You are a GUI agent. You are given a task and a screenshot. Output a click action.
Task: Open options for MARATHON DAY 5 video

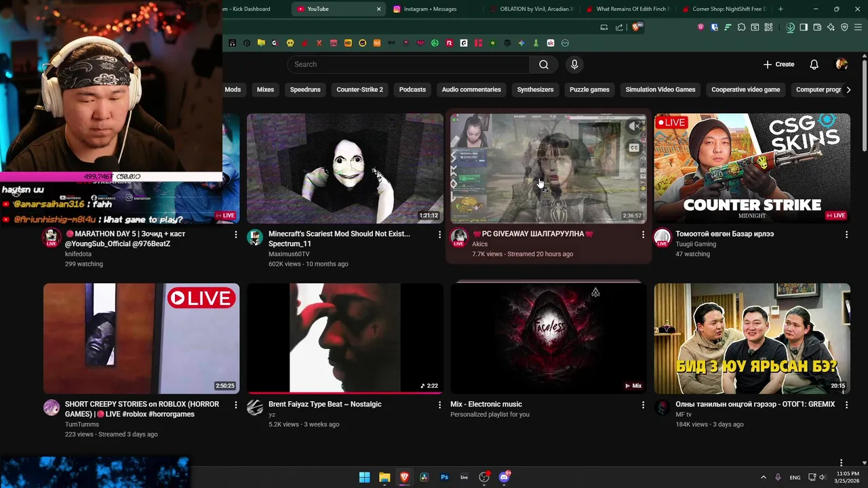(x=236, y=235)
